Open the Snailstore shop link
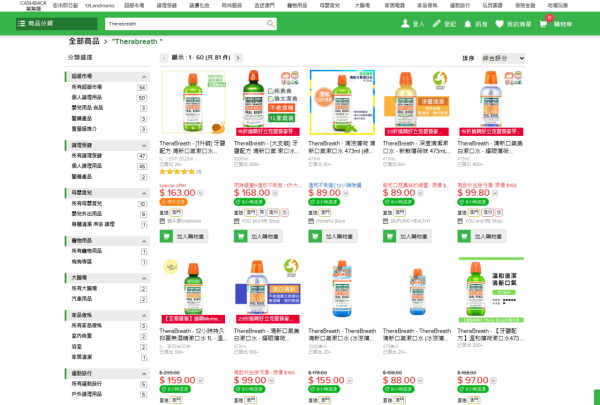The width and height of the screenshot is (600, 405). point(184,221)
